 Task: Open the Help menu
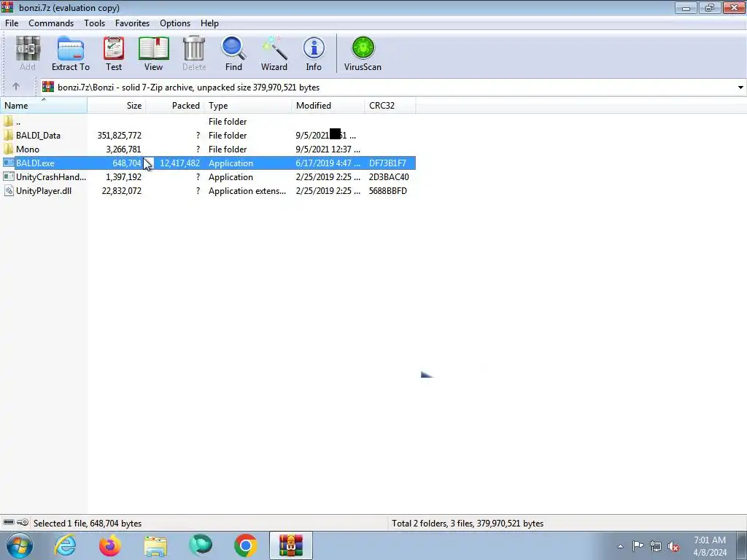pyautogui.click(x=209, y=23)
